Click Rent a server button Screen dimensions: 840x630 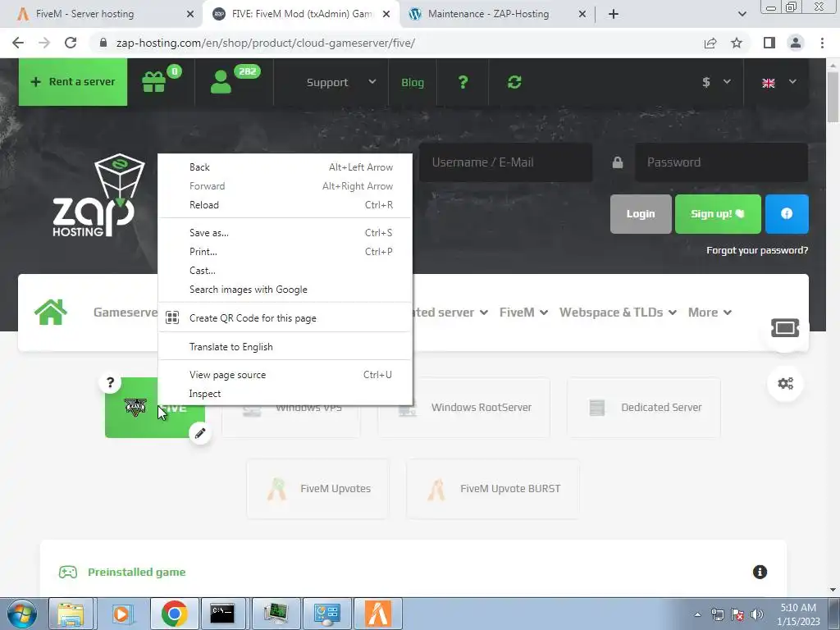click(x=73, y=82)
